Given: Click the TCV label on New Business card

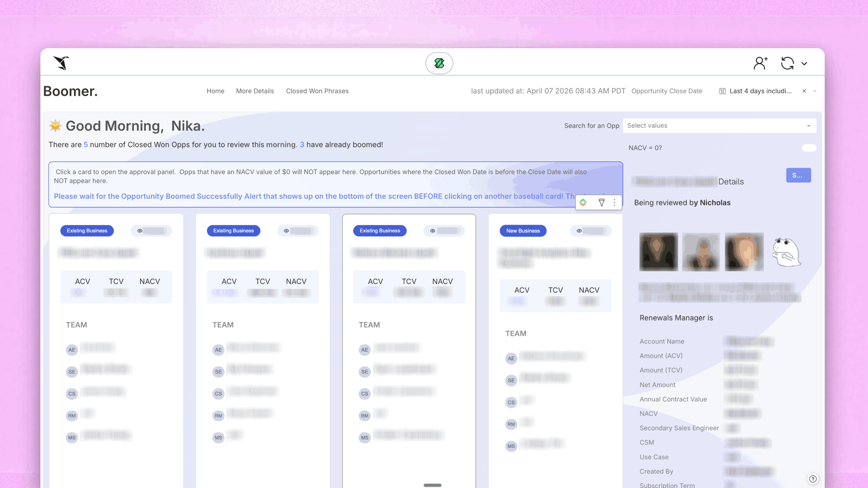Looking at the screenshot, I should [555, 290].
